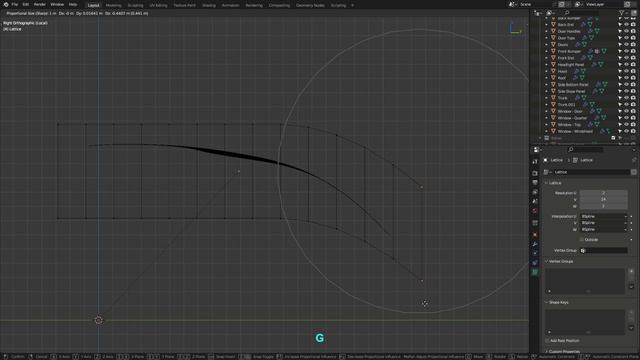640x360 pixels.
Task: Adjust the Resolution U value field
Action: point(603,193)
